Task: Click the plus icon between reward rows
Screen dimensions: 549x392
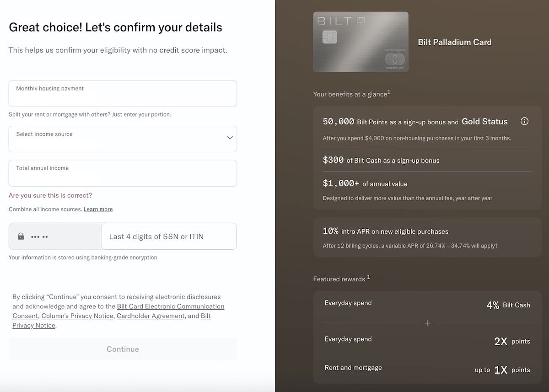Action: [427, 323]
